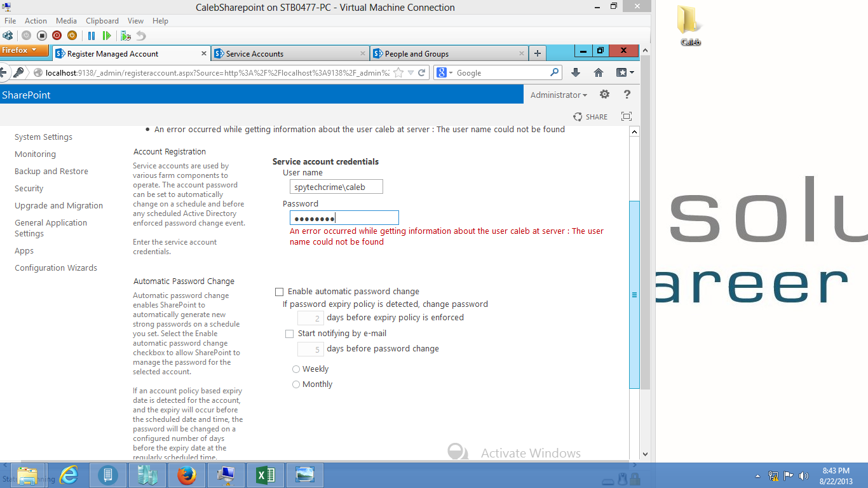Pause the virtual machine
Image resolution: width=868 pixels, height=488 pixels.
(92, 36)
